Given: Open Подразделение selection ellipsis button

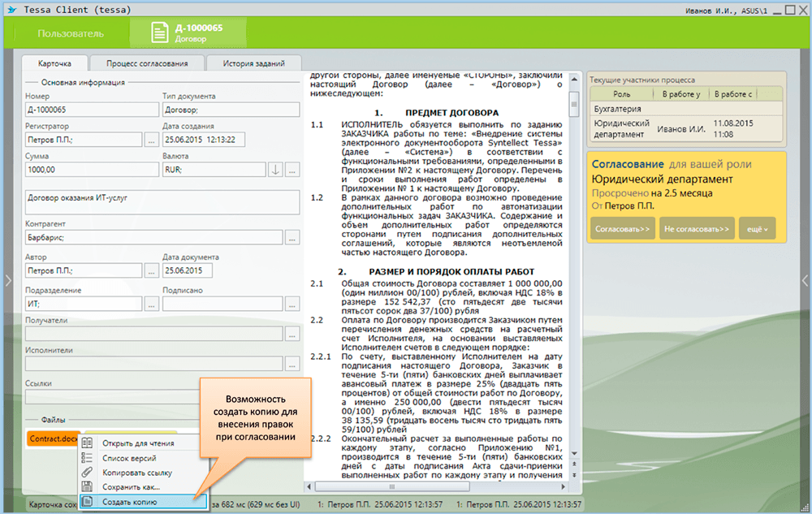Looking at the screenshot, I should (151, 304).
